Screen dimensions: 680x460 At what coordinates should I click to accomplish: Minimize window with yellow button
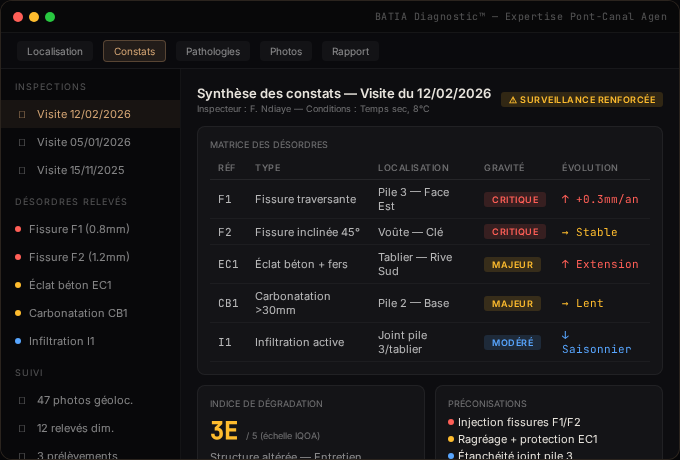click(34, 17)
